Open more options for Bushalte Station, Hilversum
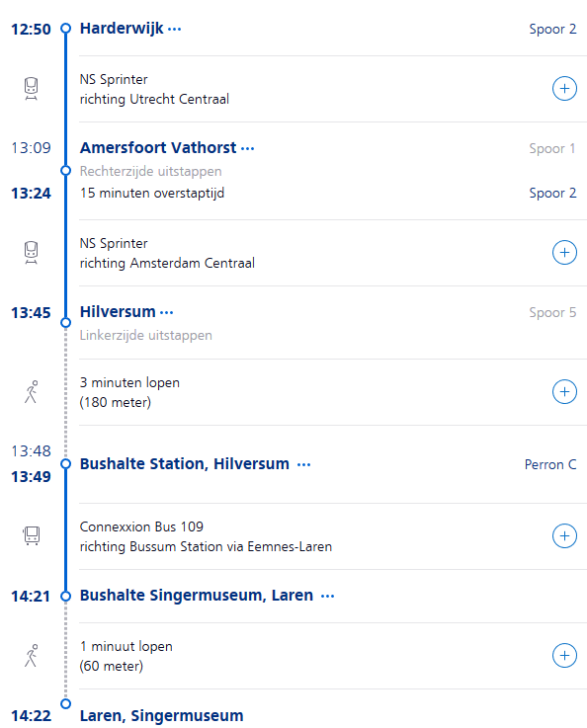Viewport: 587px width, 728px height. [303, 464]
